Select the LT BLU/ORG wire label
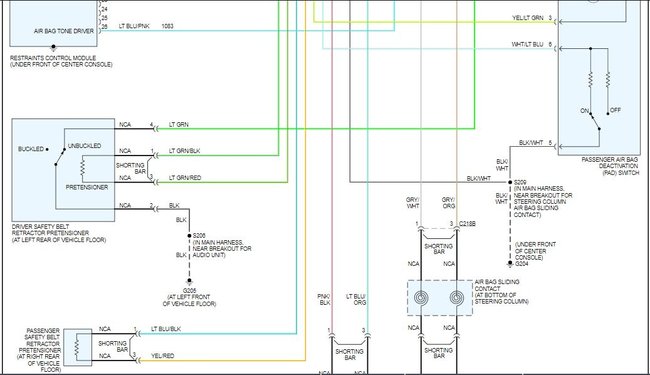 point(356,300)
